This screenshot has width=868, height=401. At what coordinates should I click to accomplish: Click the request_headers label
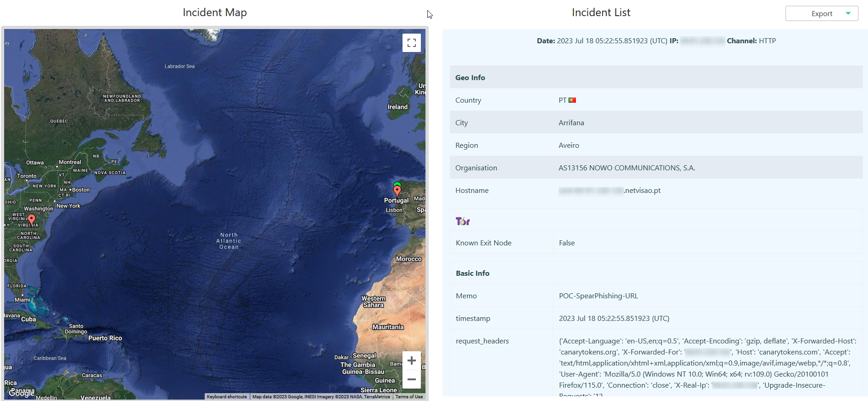pyautogui.click(x=482, y=341)
